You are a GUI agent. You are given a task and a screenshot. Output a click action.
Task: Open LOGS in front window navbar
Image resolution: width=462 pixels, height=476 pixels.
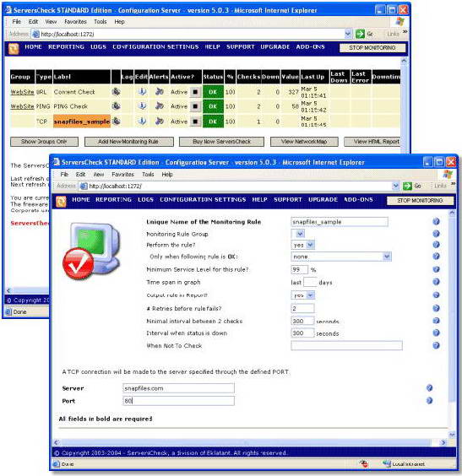(x=145, y=199)
